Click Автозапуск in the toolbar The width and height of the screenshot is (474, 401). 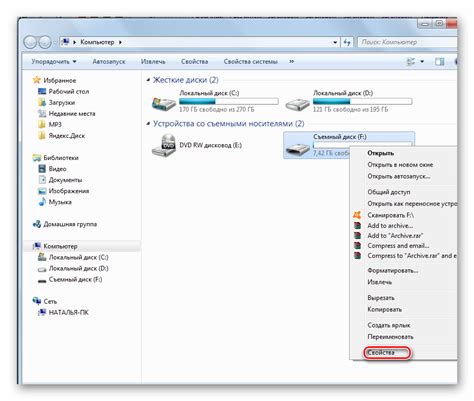click(x=109, y=62)
